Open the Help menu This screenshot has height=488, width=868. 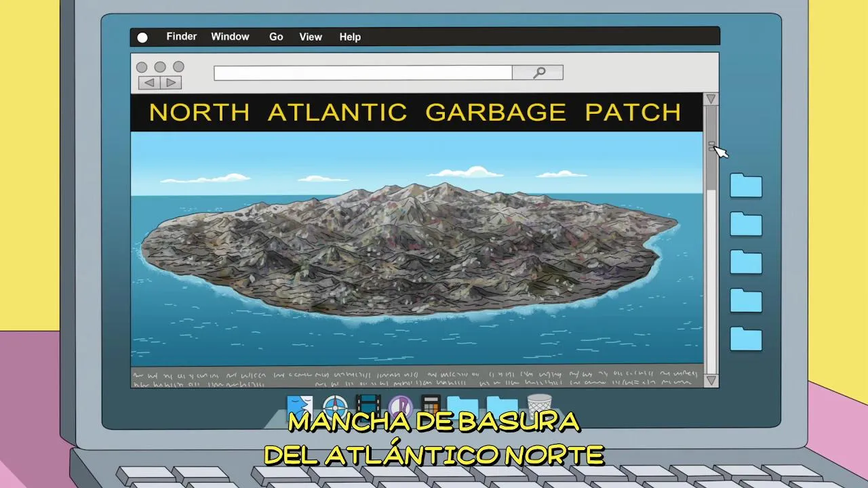click(350, 37)
